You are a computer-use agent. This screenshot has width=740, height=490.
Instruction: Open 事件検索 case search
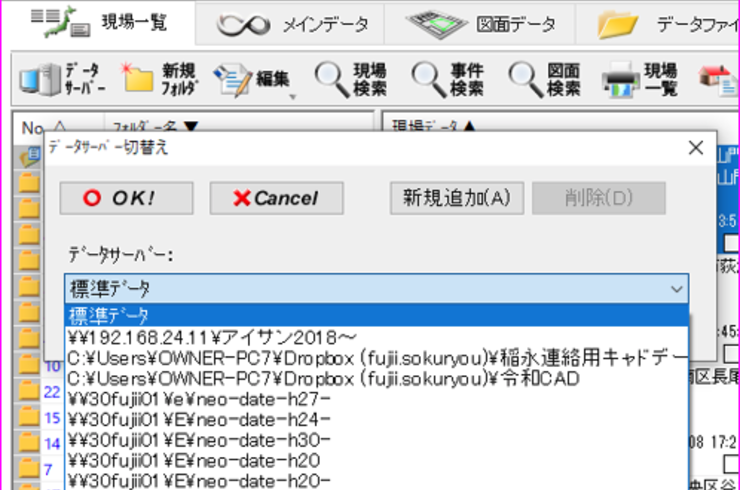click(449, 79)
